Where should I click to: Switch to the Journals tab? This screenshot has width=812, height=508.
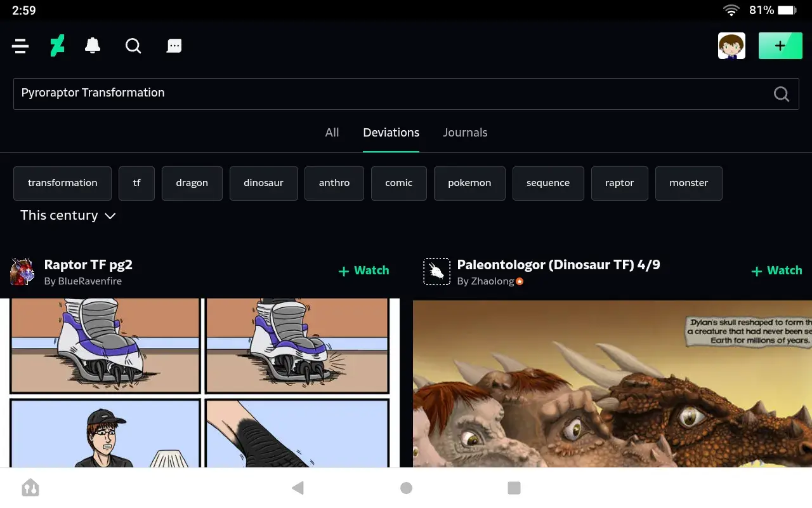click(x=465, y=133)
